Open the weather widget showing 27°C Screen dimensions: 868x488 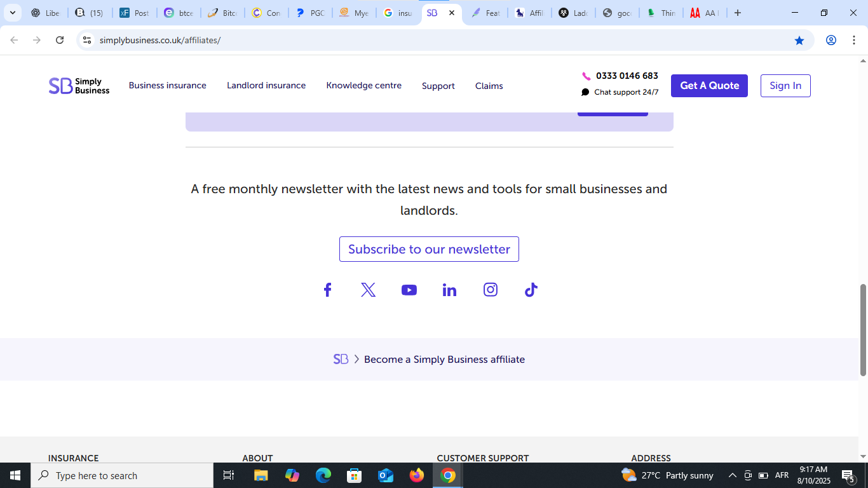point(667,475)
